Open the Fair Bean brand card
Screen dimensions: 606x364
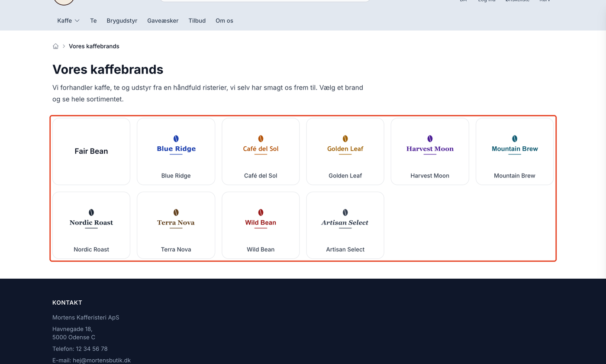tap(91, 151)
